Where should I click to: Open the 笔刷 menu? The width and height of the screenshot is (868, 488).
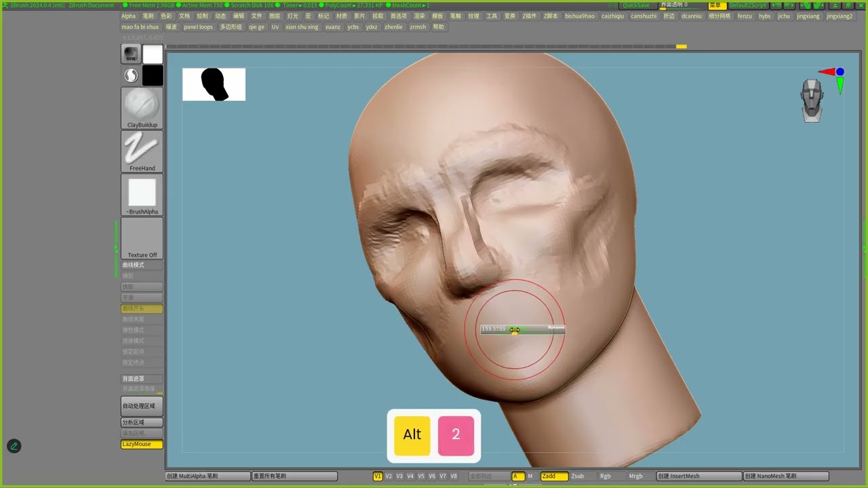click(148, 16)
